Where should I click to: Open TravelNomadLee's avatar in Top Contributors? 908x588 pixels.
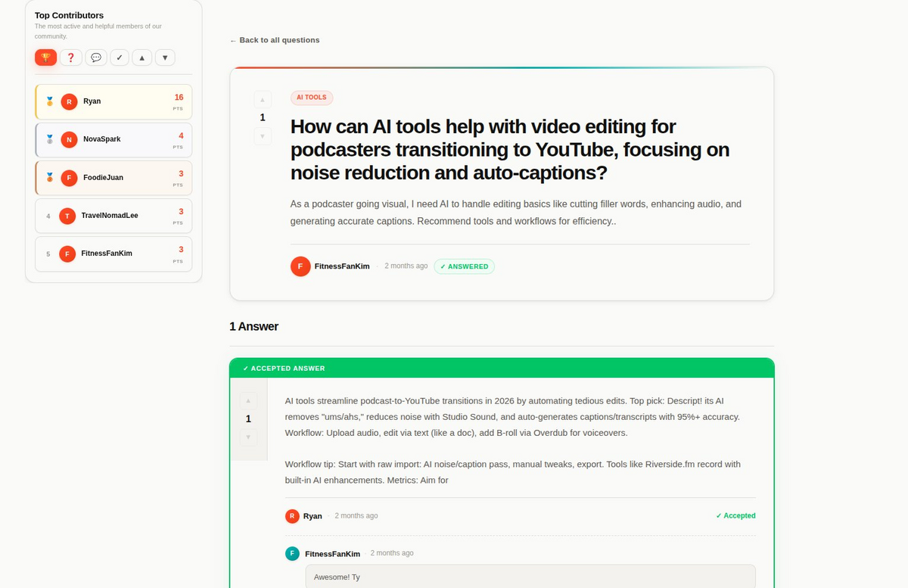tap(67, 216)
